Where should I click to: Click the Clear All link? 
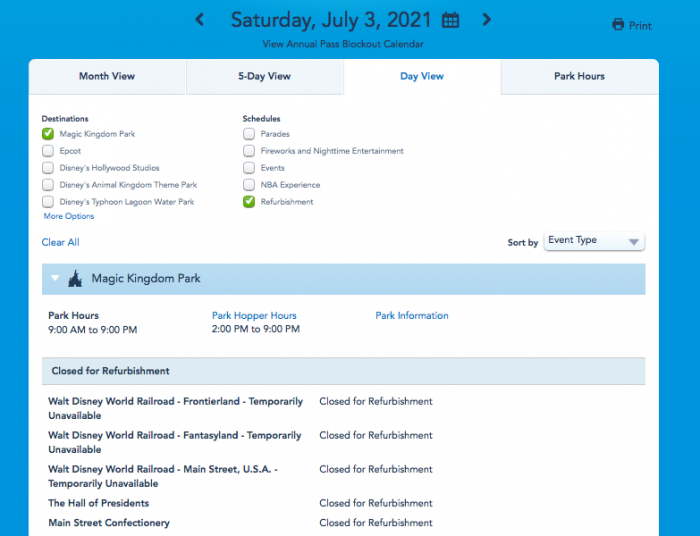click(x=60, y=242)
